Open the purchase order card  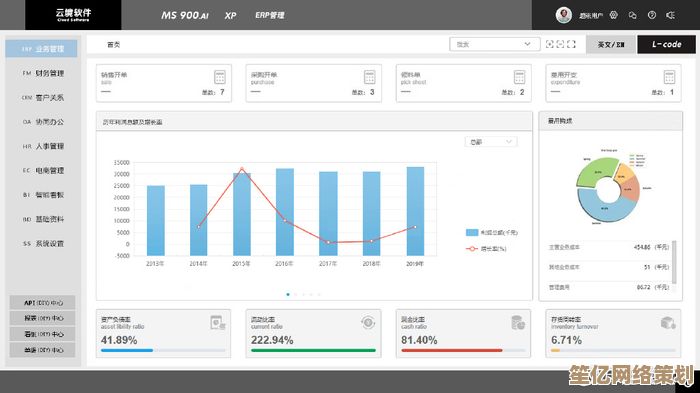(313, 83)
